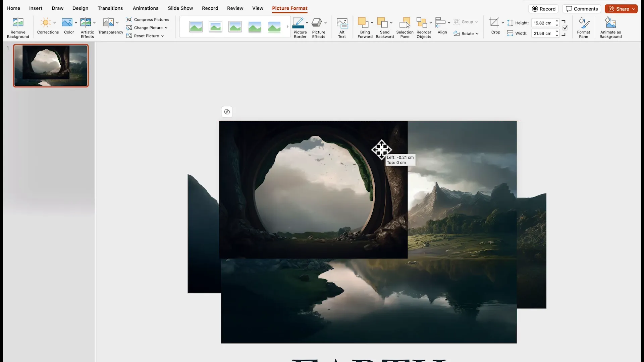Open the Comments pane button
This screenshot has height=362, width=644.
coord(582,9)
